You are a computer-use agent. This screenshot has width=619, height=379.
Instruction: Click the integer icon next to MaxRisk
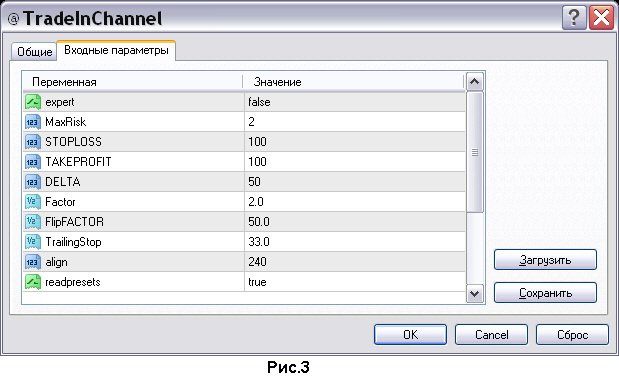[33, 122]
